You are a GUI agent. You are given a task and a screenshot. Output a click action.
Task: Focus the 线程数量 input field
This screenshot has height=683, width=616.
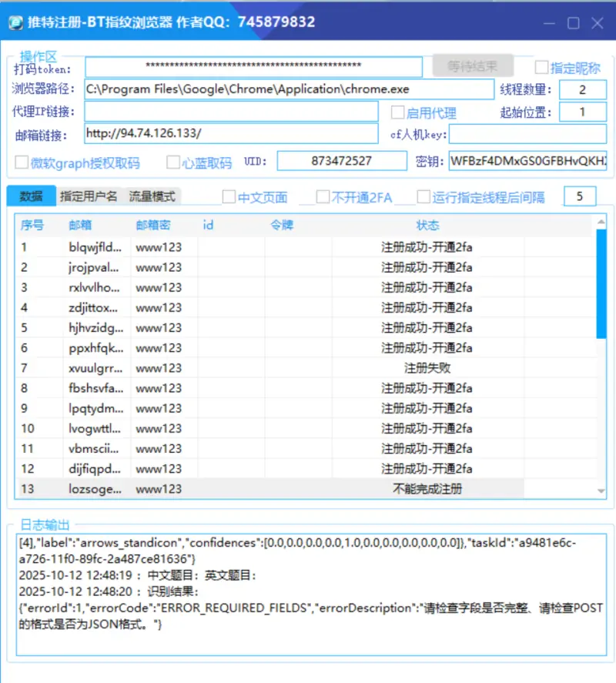[x=582, y=89]
